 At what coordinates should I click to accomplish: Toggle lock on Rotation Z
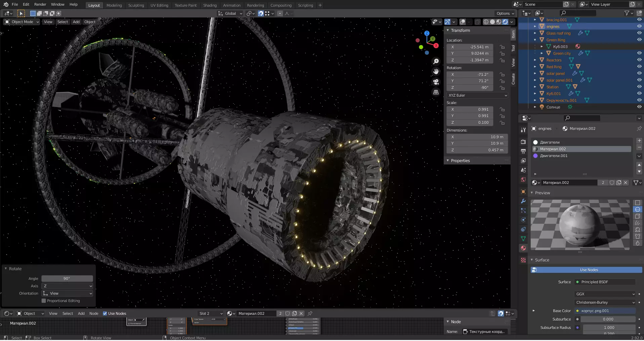point(502,88)
